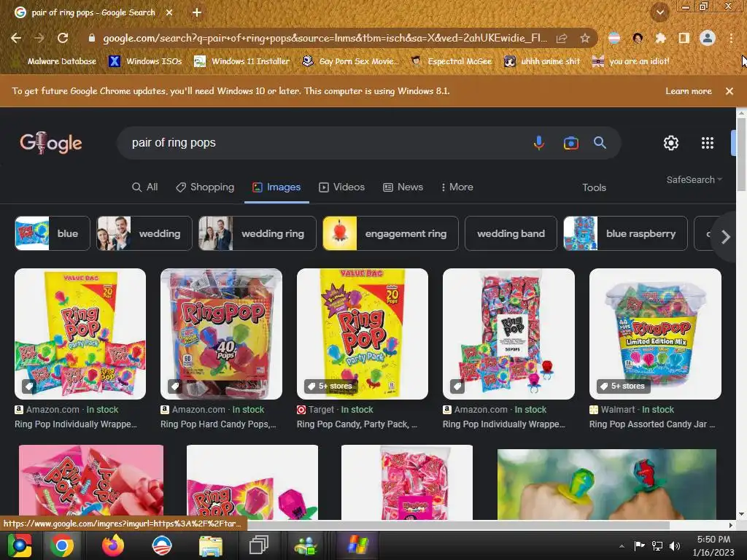Screen dimensions: 747x560
Task: Switch to the Shopping tab
Action: pyautogui.click(x=205, y=187)
